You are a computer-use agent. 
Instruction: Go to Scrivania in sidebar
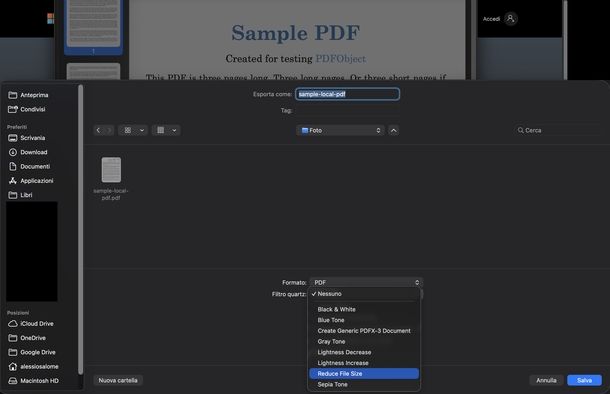[27, 138]
